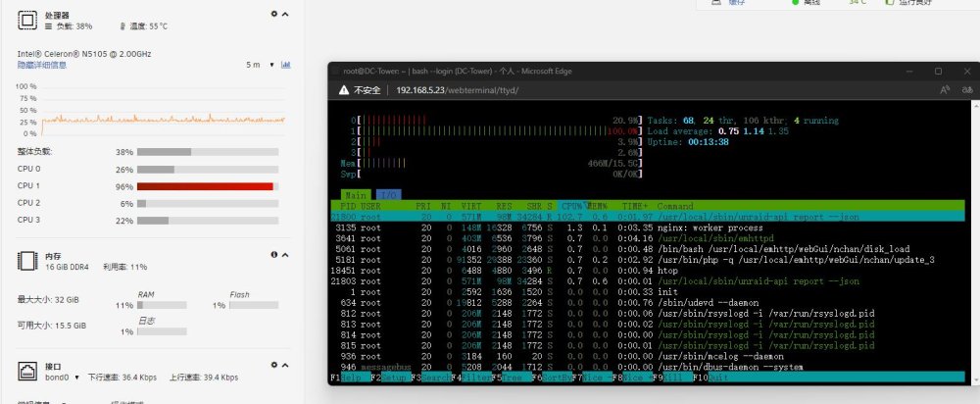
Task: Click the Flash 1% usage bar
Action: pyautogui.click(x=253, y=305)
